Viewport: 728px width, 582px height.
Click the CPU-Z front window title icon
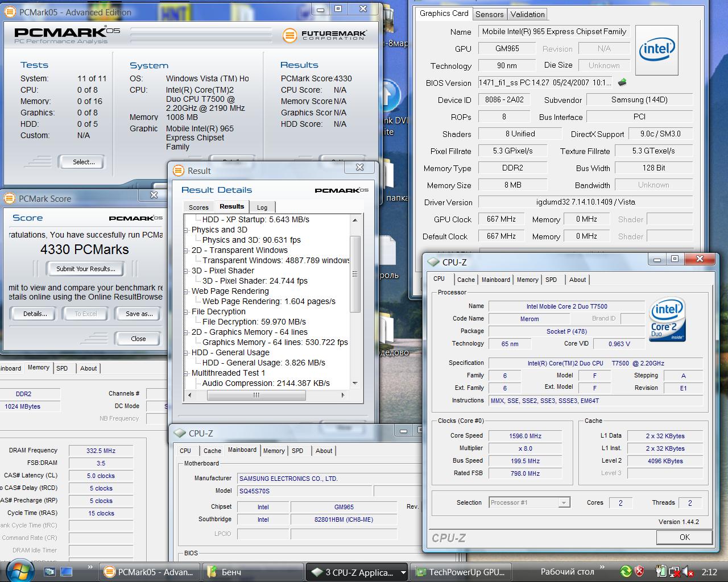[x=433, y=262]
